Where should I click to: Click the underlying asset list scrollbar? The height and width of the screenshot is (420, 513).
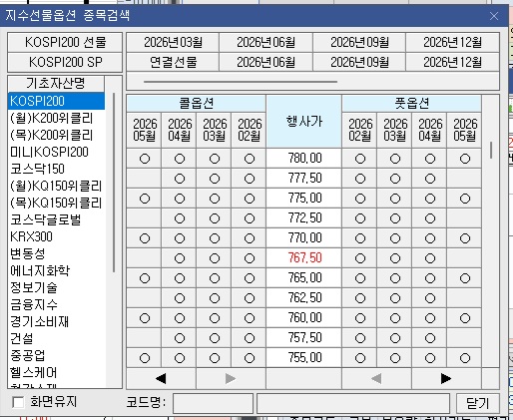[114, 183]
